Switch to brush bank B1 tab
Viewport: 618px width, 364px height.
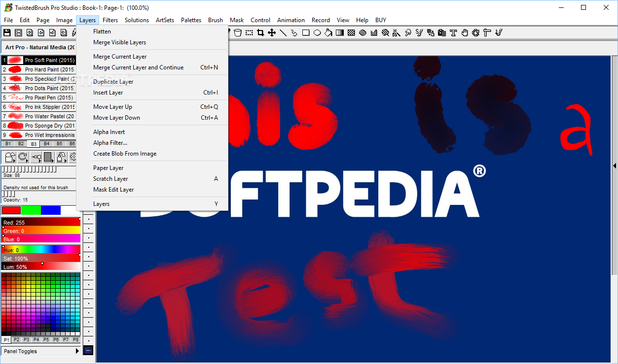[8, 144]
